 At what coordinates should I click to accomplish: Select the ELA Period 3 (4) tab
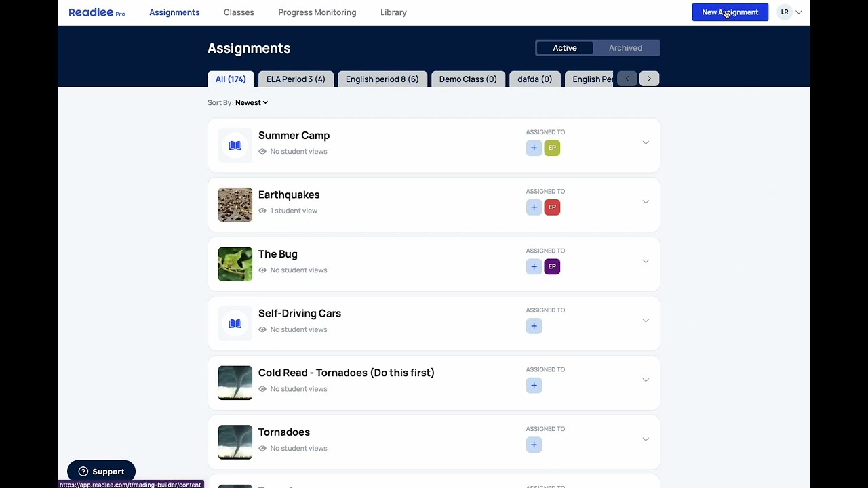point(296,79)
